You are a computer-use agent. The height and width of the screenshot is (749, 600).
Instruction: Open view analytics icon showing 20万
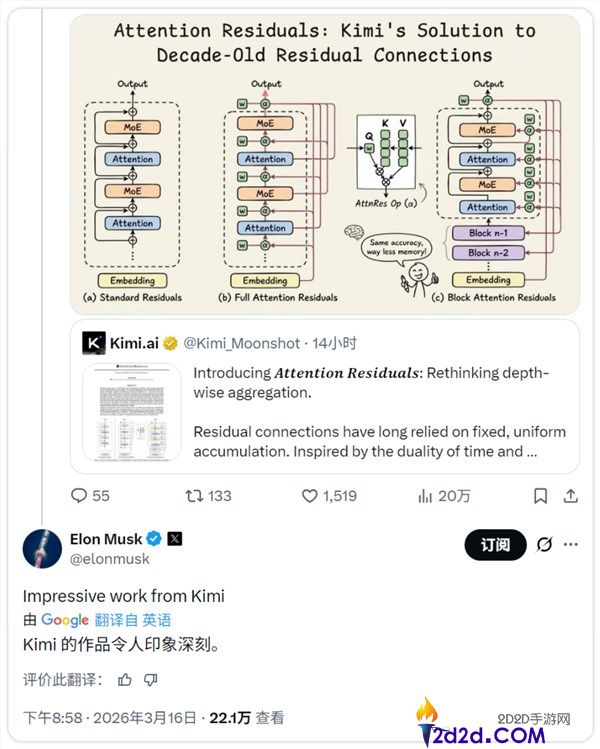[425, 496]
